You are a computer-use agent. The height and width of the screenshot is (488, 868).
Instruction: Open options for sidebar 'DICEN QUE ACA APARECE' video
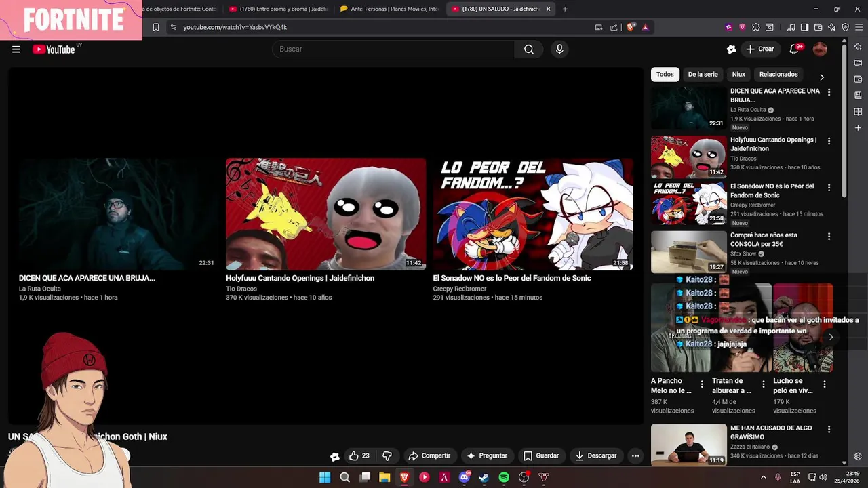pyautogui.click(x=829, y=92)
